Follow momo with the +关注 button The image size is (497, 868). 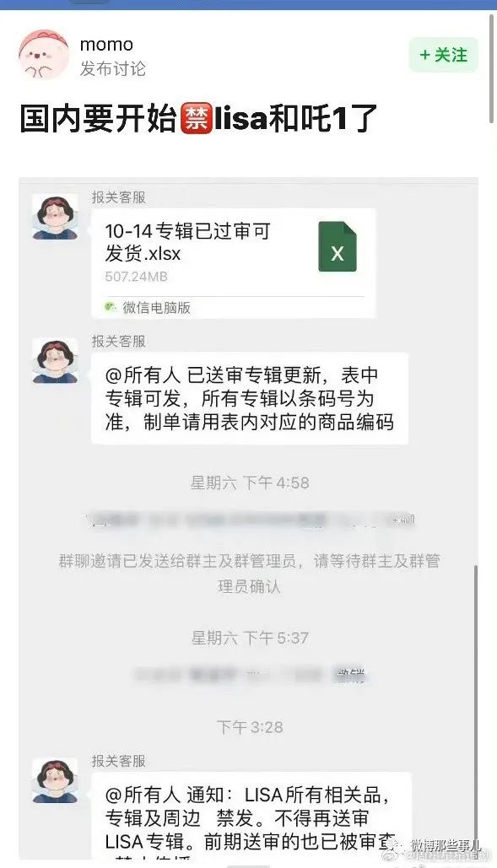443,55
